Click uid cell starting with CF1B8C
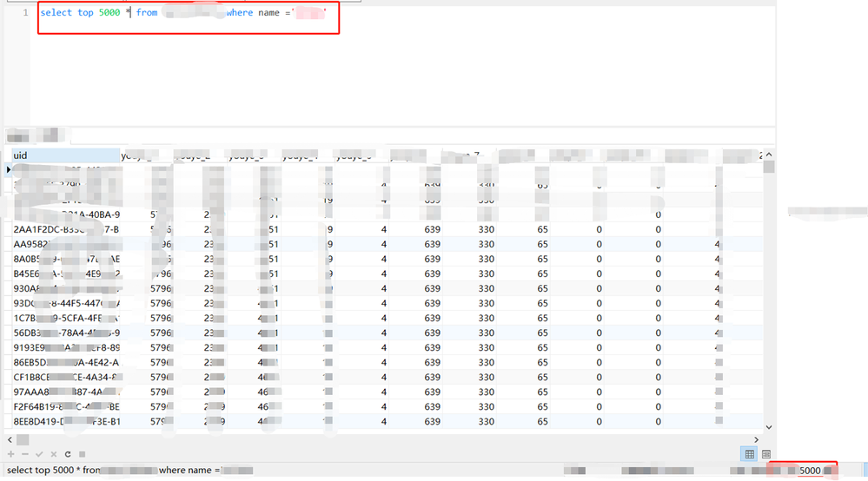 [66, 377]
